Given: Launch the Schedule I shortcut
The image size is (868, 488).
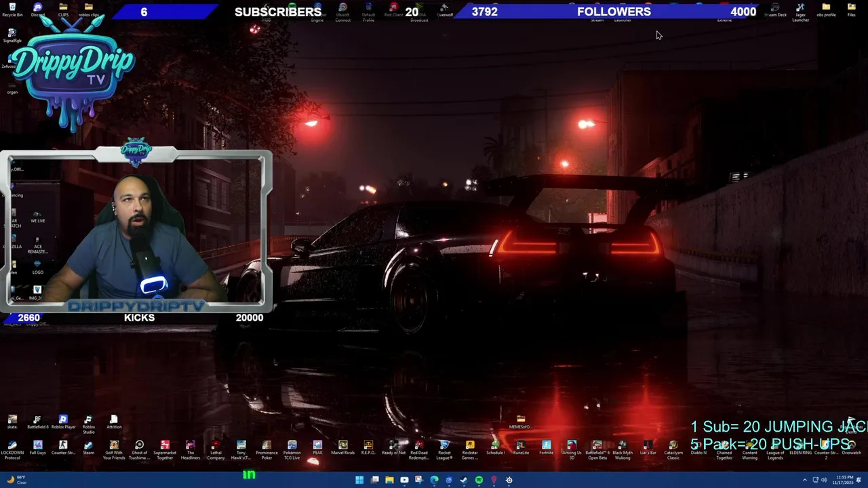Looking at the screenshot, I should (x=495, y=448).
